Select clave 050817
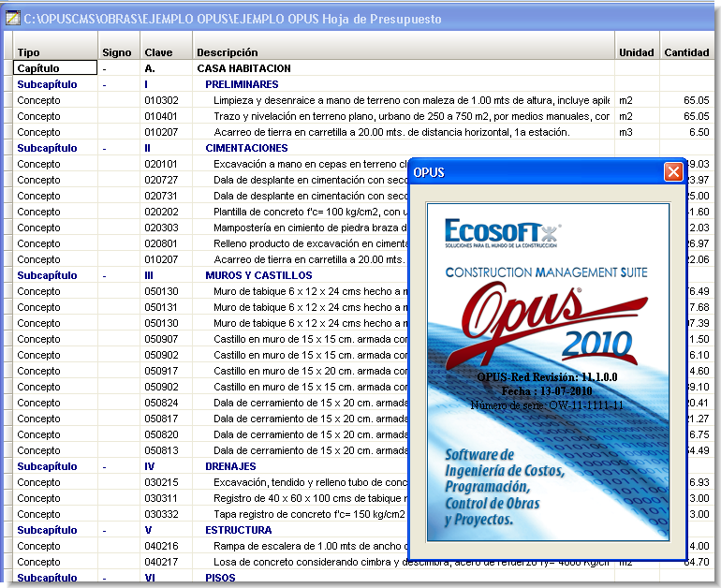The image size is (721, 588). [161, 419]
